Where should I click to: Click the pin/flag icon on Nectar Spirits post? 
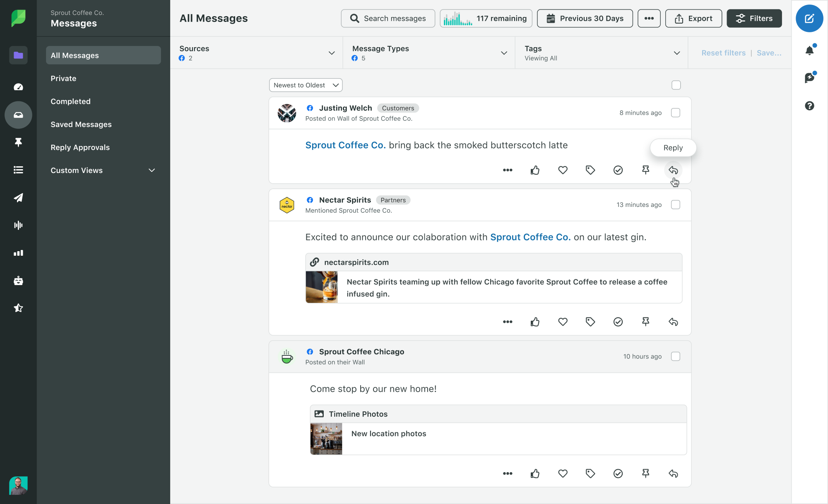645,322
